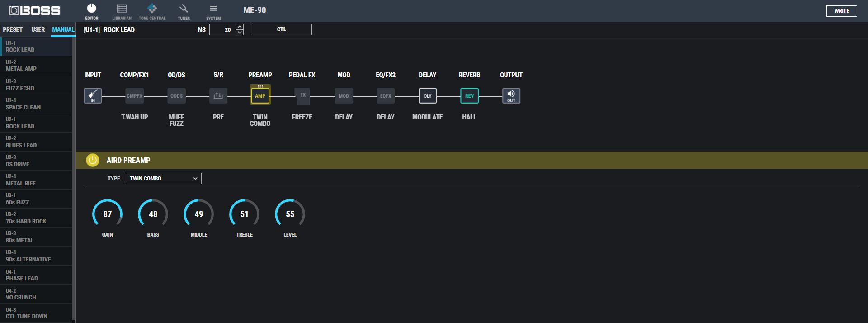Click the BOSS logo
This screenshot has height=323, width=868.
[x=35, y=10]
